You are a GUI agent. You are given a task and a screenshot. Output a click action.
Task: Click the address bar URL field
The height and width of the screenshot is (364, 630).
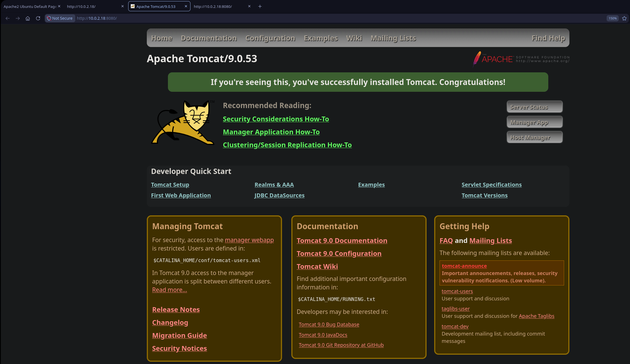[338, 18]
